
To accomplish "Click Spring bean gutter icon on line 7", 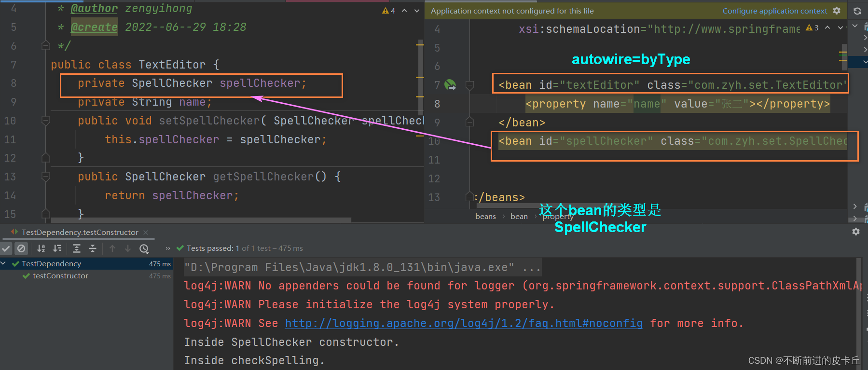I will (450, 85).
